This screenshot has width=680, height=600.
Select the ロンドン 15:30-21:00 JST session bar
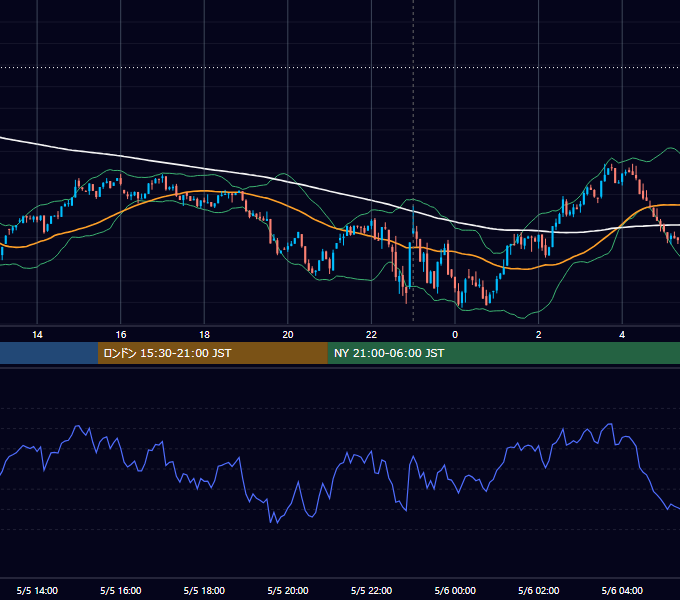[212, 353]
